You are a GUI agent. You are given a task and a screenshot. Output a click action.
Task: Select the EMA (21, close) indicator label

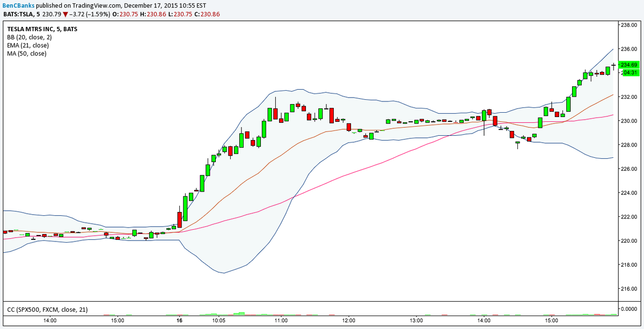[x=28, y=45]
